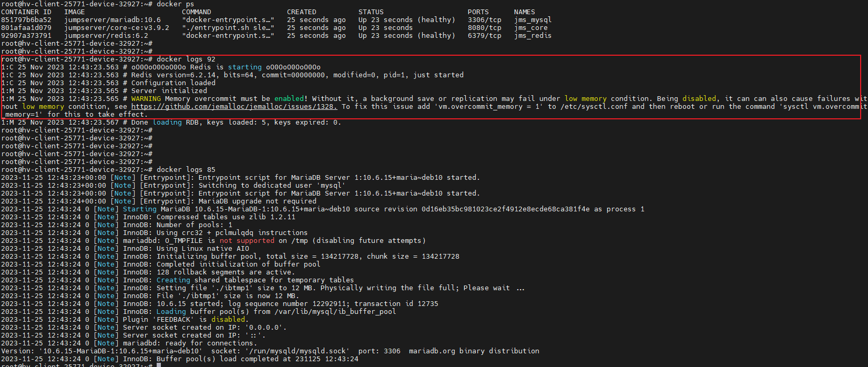Viewport: 868px width, 367px height.
Task: Click the 'COMMAND' column header
Action: (197, 12)
